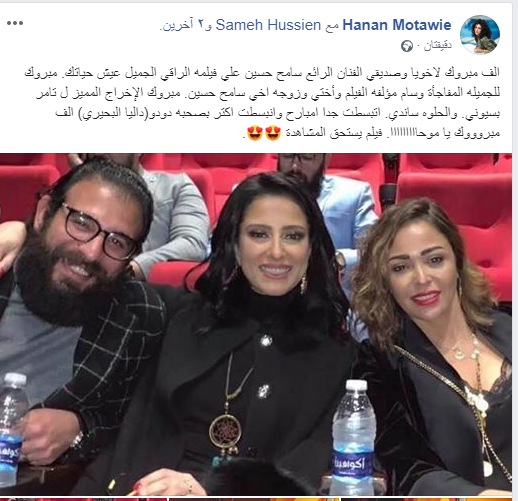518x501 pixels.
Task: Open the three-dot post options menu
Action: pyautogui.click(x=15, y=23)
